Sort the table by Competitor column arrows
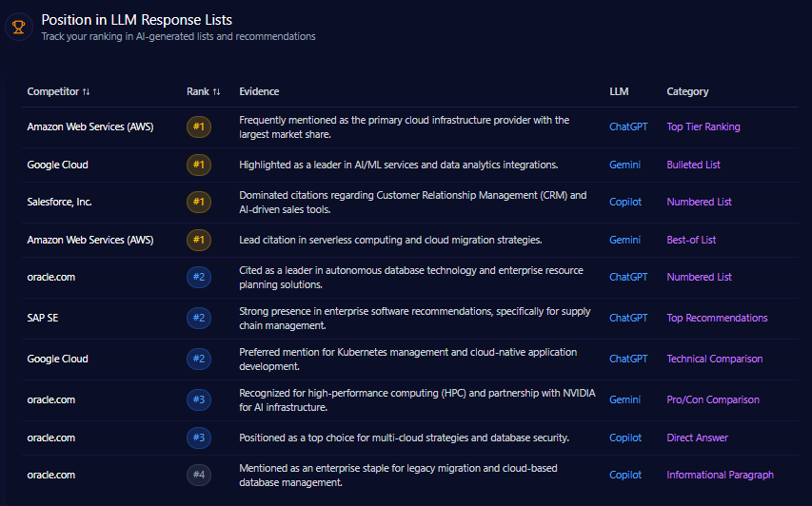The height and width of the screenshot is (506, 812). point(87,92)
